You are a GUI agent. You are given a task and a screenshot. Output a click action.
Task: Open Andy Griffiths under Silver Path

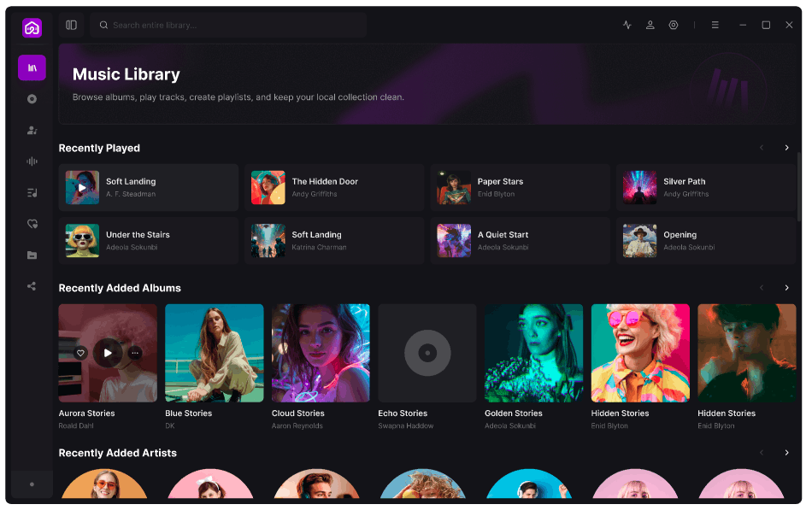686,194
